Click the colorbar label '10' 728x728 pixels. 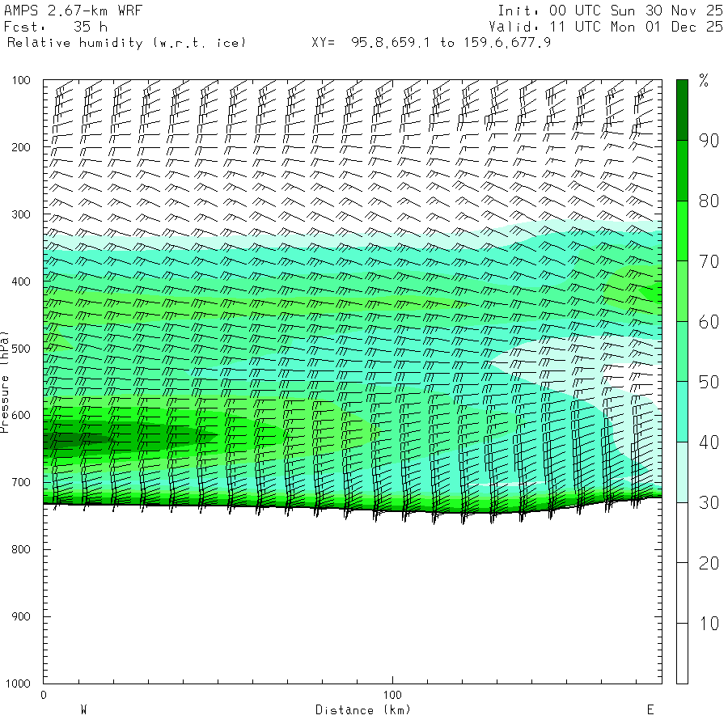pyautogui.click(x=709, y=624)
